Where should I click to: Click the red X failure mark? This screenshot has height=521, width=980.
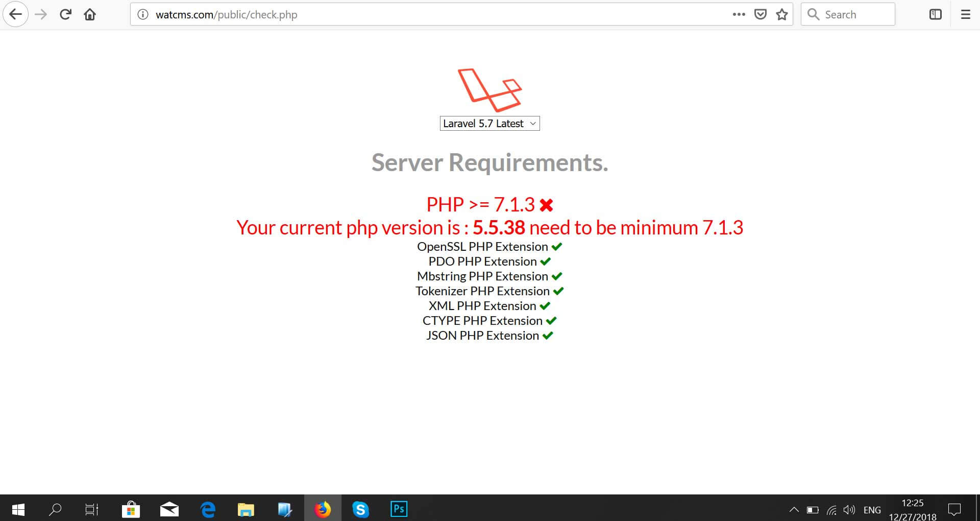[546, 205]
